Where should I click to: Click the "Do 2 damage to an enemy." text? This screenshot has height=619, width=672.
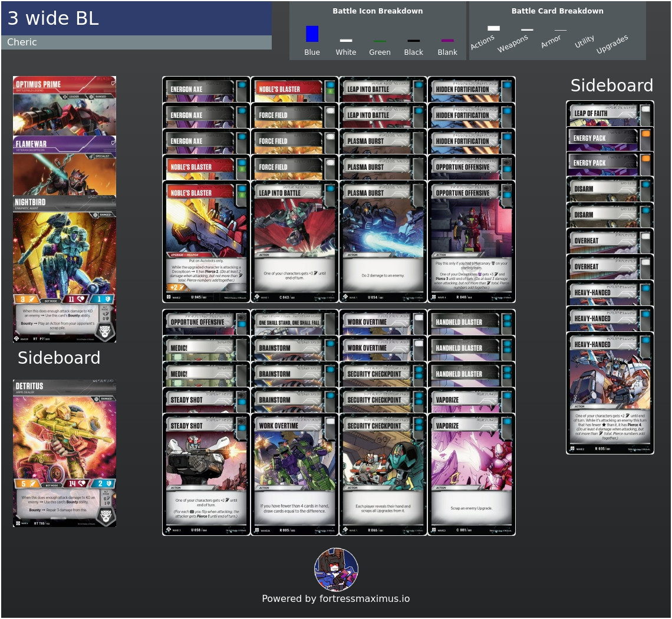tap(383, 276)
